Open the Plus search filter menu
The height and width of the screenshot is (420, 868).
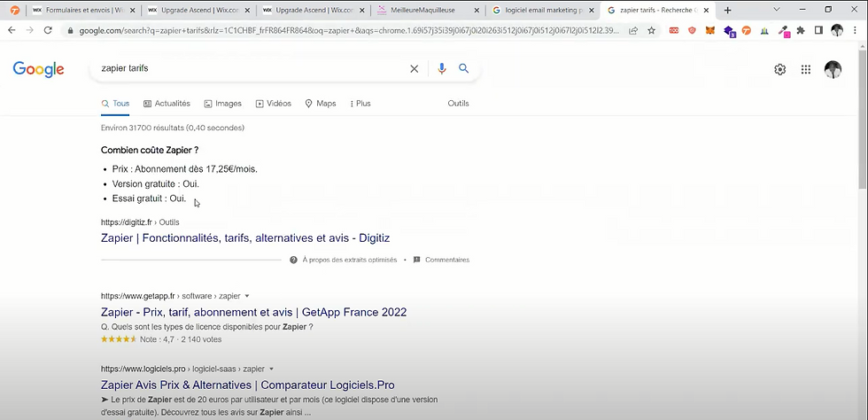click(x=360, y=104)
